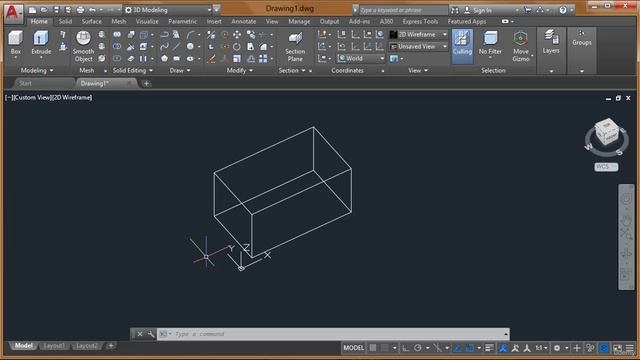Click the WCS label under ViewCube

pyautogui.click(x=606, y=167)
